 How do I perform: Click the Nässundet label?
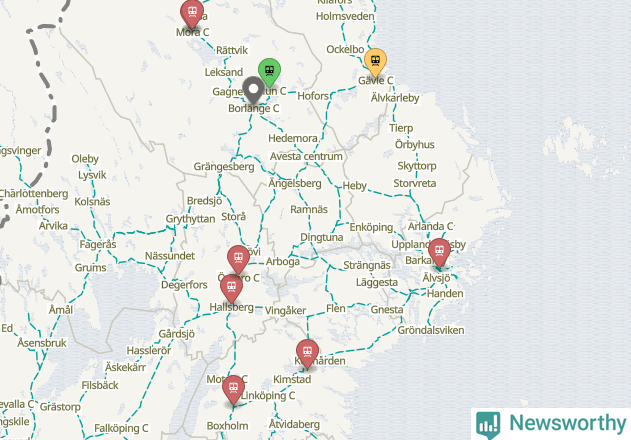tap(170, 256)
